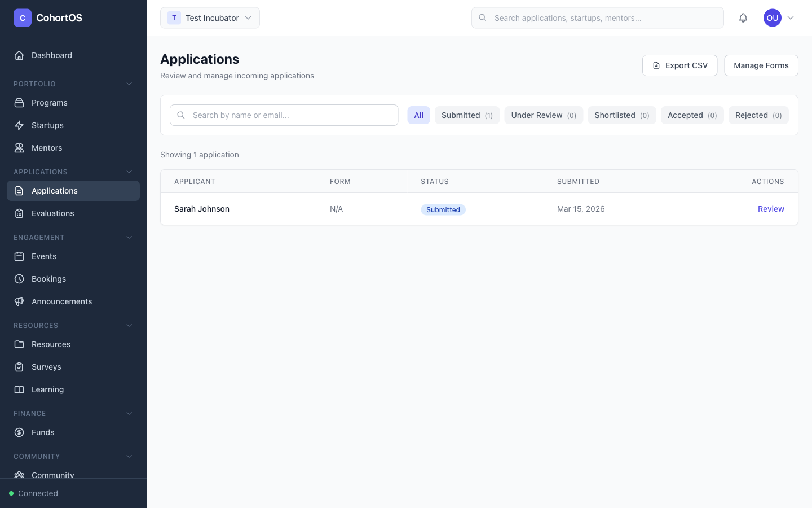
Task: Collapse the Portfolio sidebar section
Action: tap(129, 84)
